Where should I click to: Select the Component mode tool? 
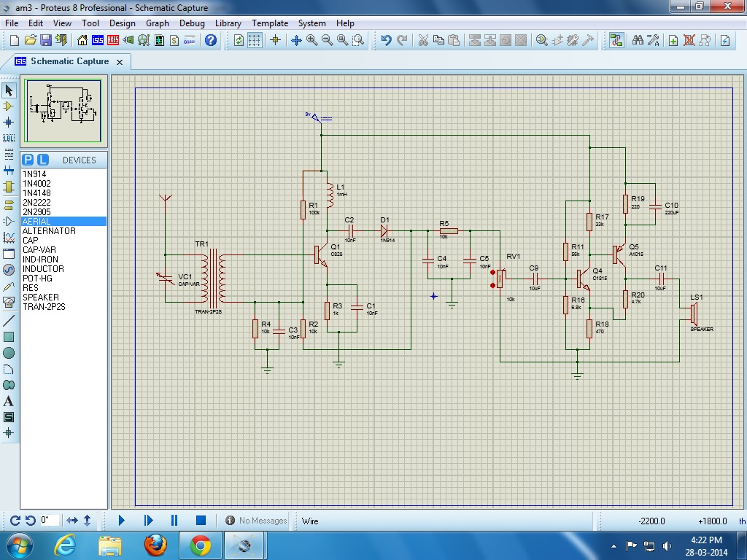(x=9, y=106)
